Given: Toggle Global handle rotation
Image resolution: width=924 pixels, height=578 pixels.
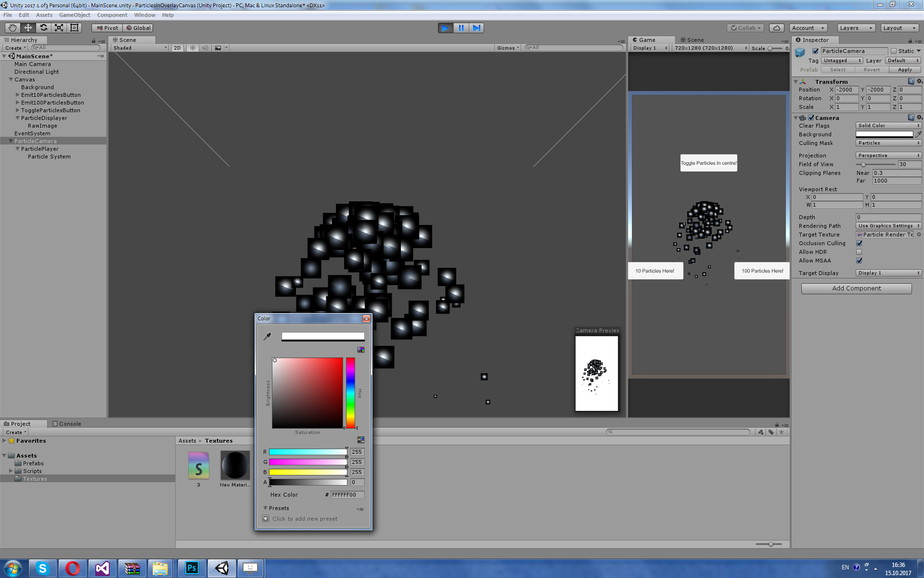Looking at the screenshot, I should coord(138,28).
